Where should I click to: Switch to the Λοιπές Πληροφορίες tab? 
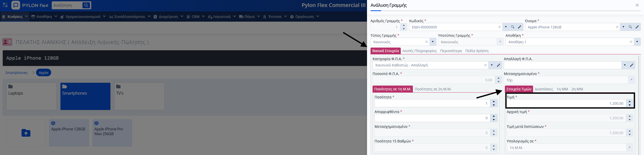(x=419, y=51)
